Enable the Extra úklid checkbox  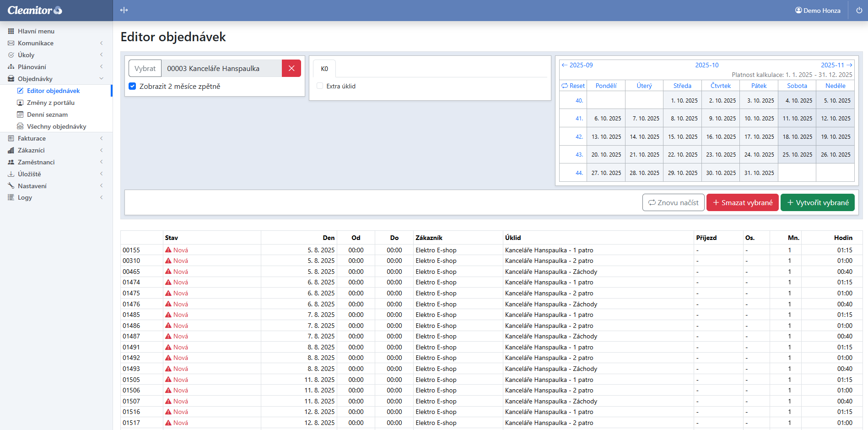(x=320, y=86)
